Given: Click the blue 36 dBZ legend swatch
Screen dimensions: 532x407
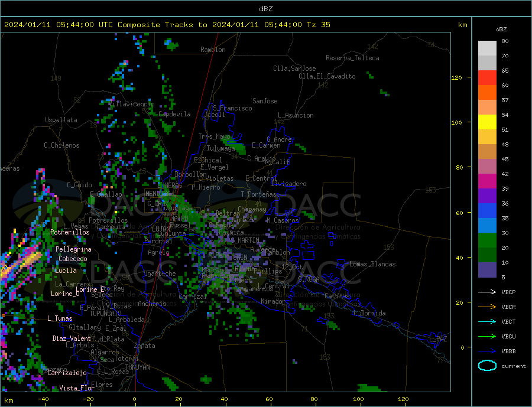Looking at the screenshot, I should coord(487,211).
